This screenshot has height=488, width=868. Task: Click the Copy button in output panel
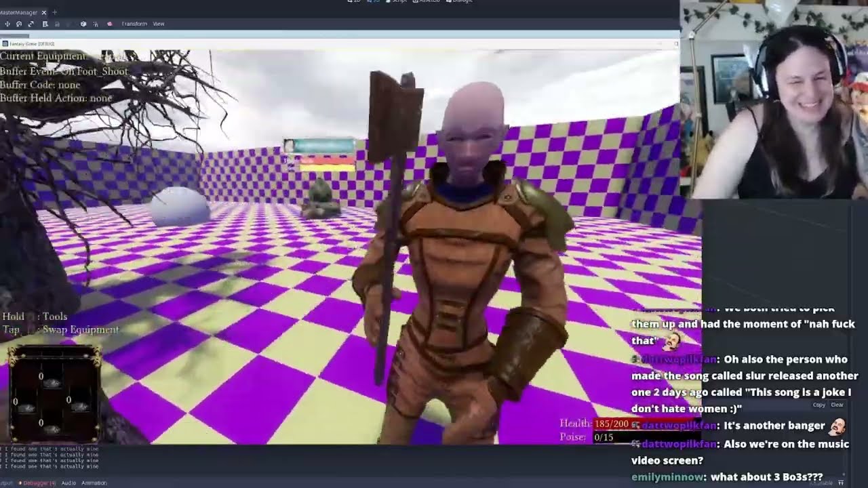(818, 405)
